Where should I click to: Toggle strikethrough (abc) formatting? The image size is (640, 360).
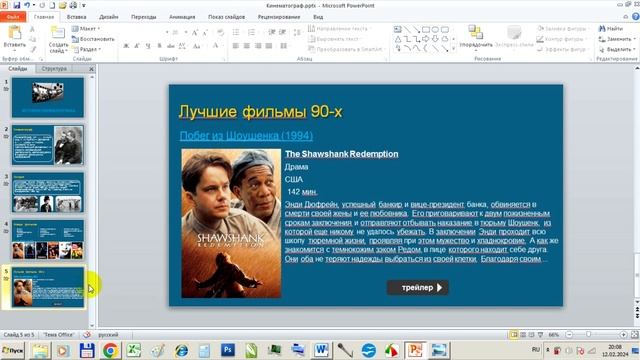(x=171, y=46)
